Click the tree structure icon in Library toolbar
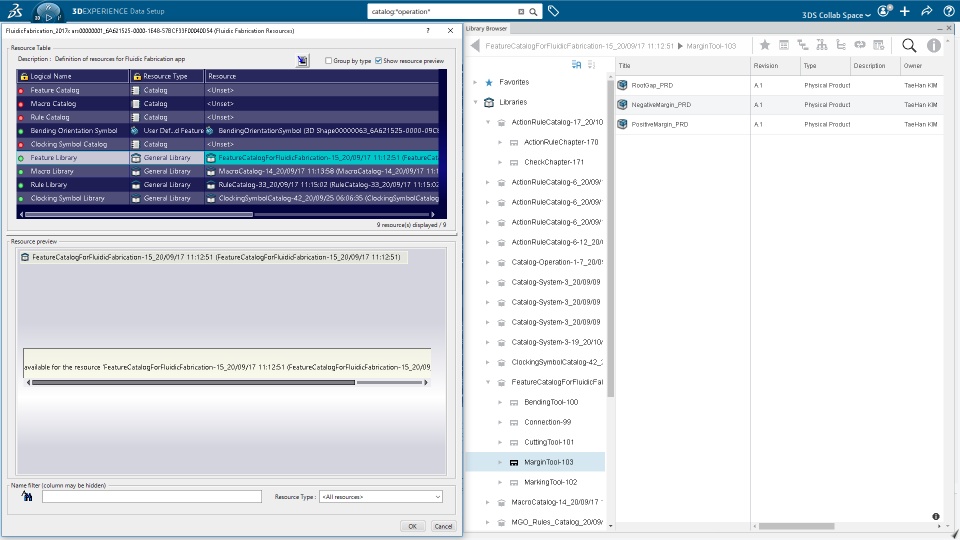 click(x=803, y=45)
